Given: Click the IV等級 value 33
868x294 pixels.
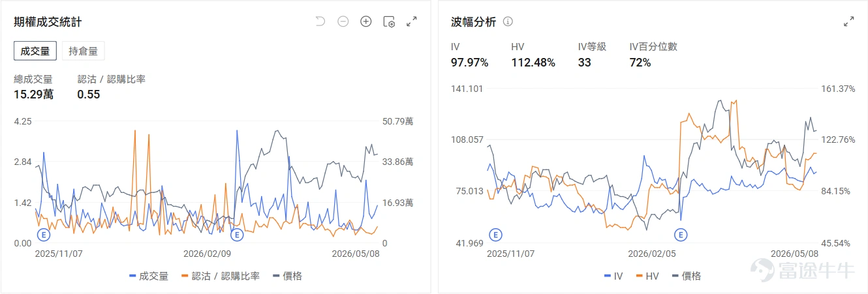Looking at the screenshot, I should [x=585, y=63].
